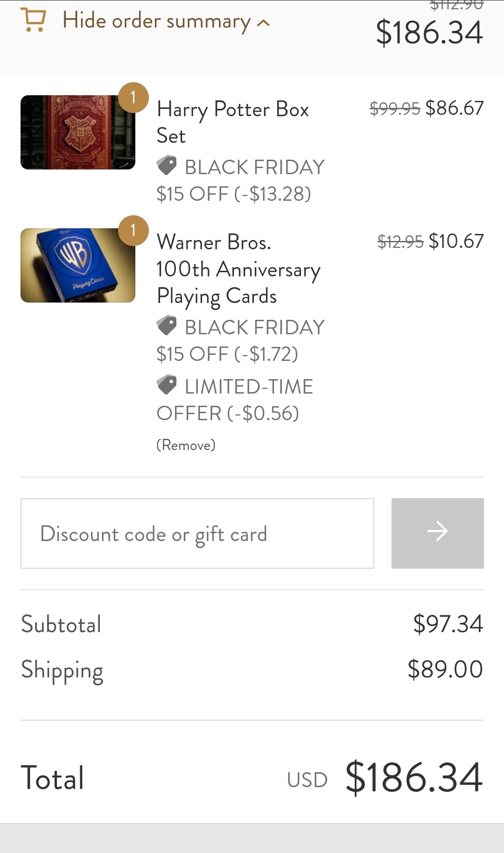Remove the Limited-Time Offer discount
This screenshot has width=504, height=853.
click(186, 445)
